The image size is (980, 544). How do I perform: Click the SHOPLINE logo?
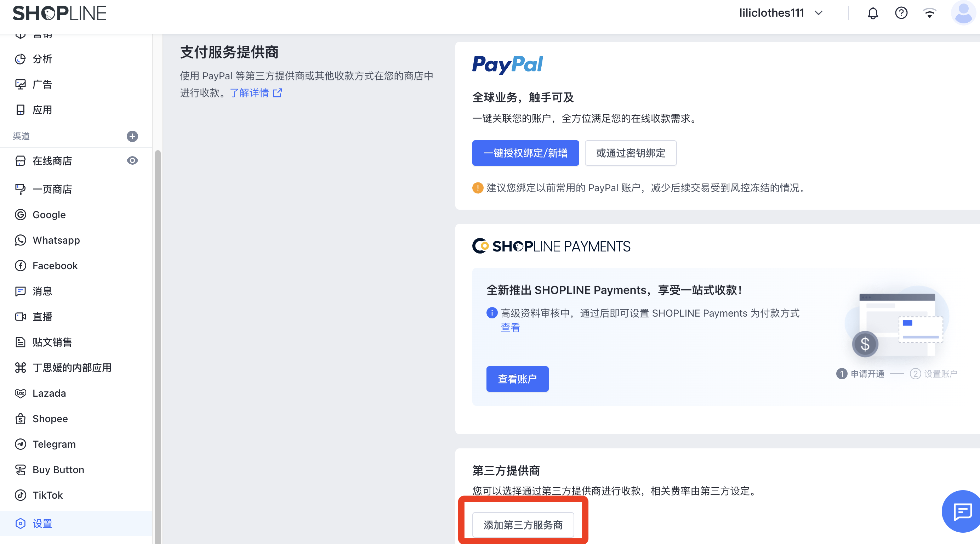coord(59,13)
